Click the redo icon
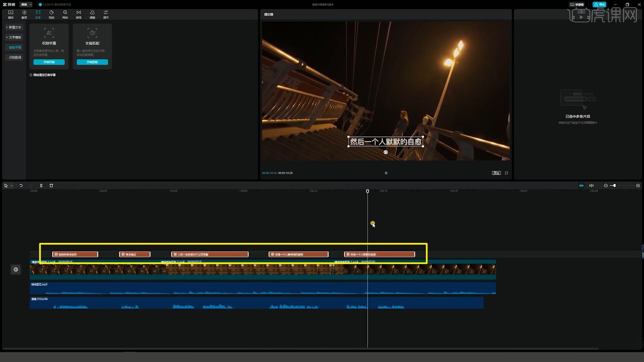 point(31,185)
